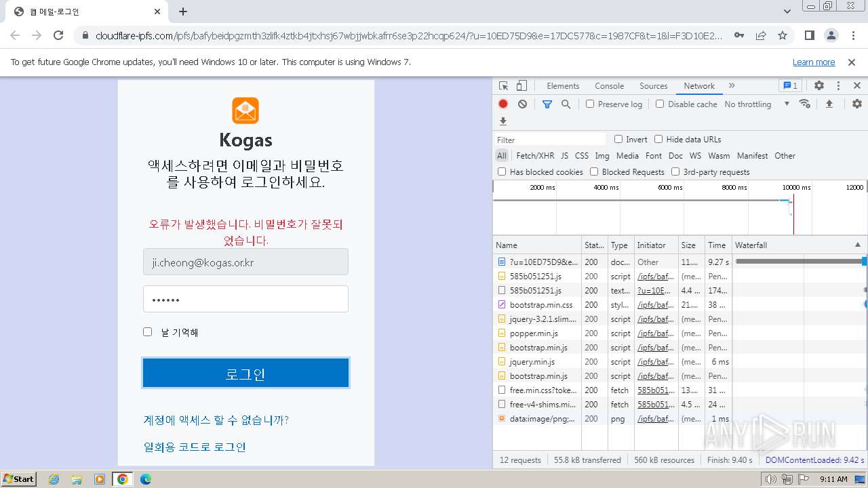Open DevTools three-dot customize menu
This screenshot has width=868, height=488.
[838, 86]
